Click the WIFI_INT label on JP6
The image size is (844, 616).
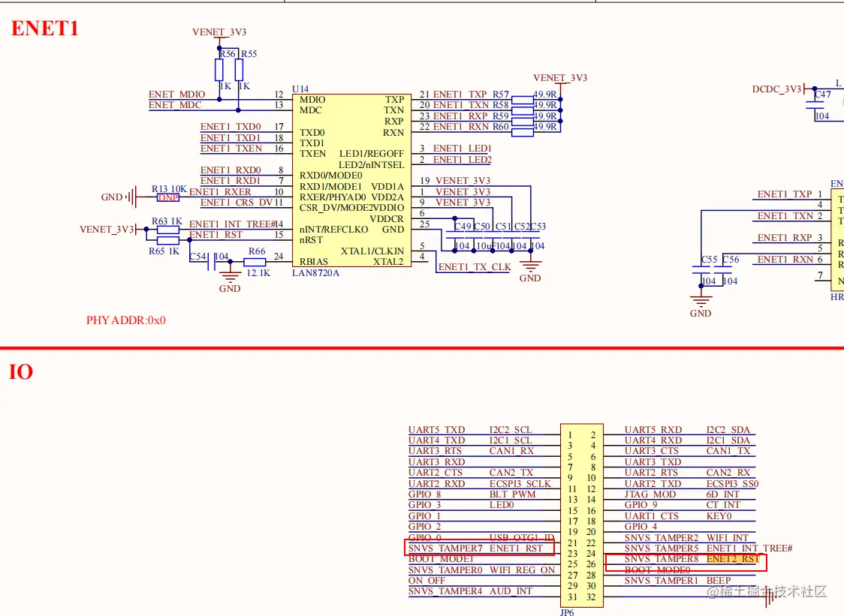point(727,537)
